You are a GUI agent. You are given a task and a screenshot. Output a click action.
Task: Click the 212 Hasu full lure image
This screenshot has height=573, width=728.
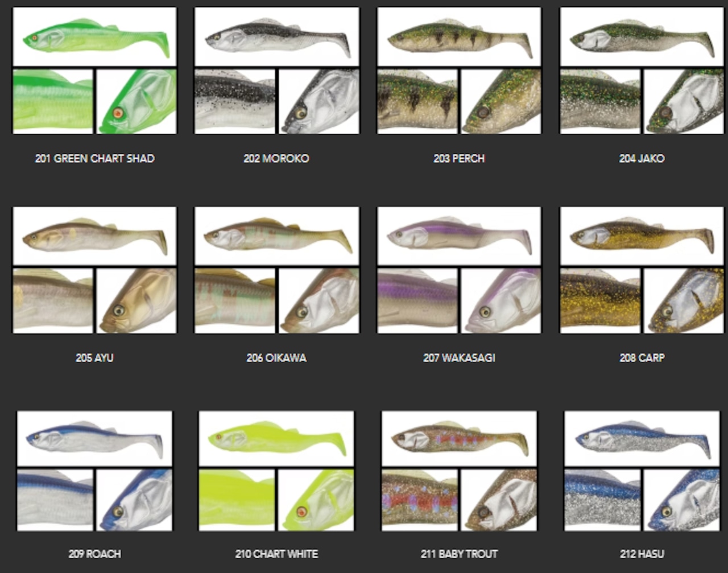642,439
